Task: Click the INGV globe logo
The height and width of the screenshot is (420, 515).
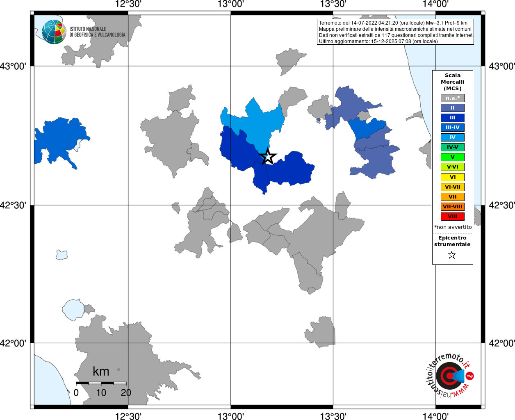Action: point(54,32)
